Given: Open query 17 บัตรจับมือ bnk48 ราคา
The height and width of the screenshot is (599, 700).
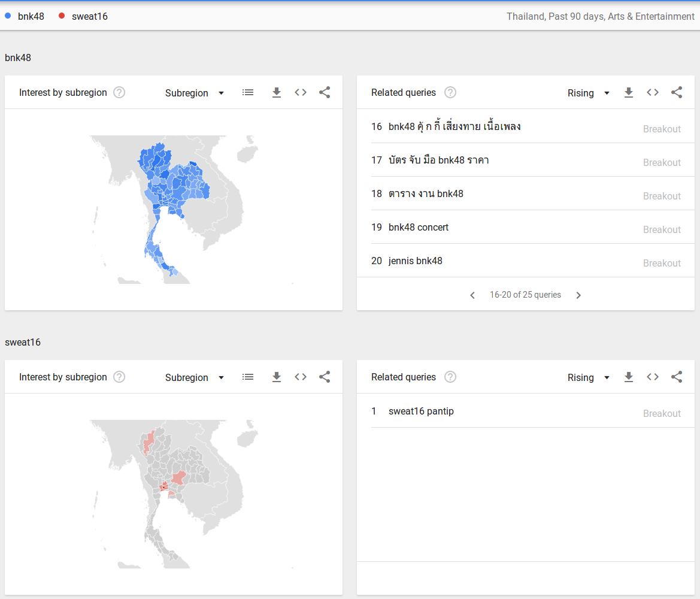Looking at the screenshot, I should point(438,160).
